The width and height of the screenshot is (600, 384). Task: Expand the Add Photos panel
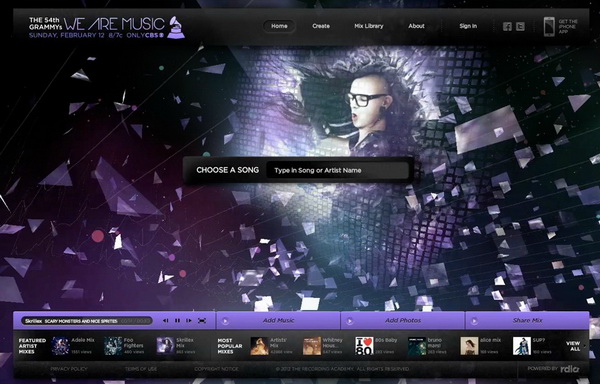[x=403, y=321]
